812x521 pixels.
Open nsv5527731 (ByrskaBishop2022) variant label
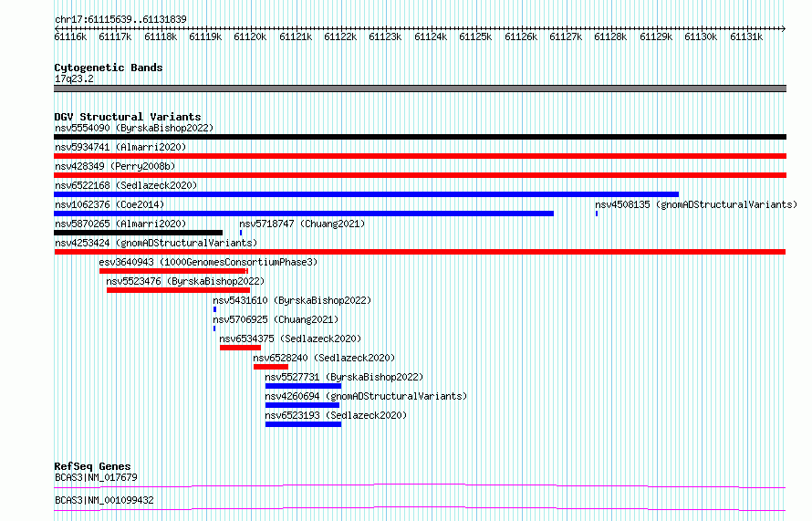point(344,377)
